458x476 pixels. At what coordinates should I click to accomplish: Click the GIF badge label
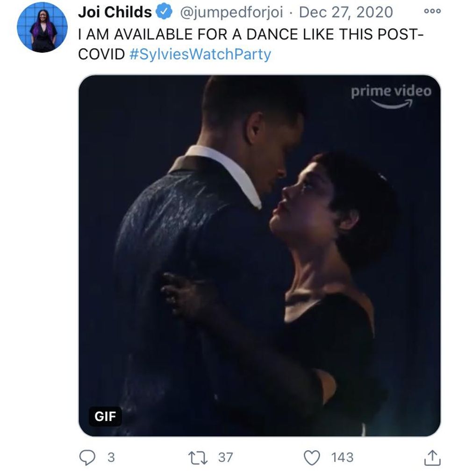click(x=106, y=416)
